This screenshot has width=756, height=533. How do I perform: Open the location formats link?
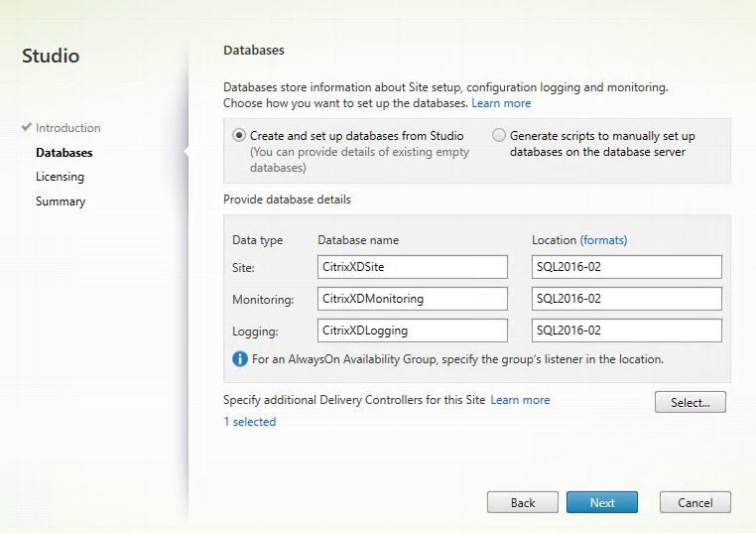click(603, 240)
